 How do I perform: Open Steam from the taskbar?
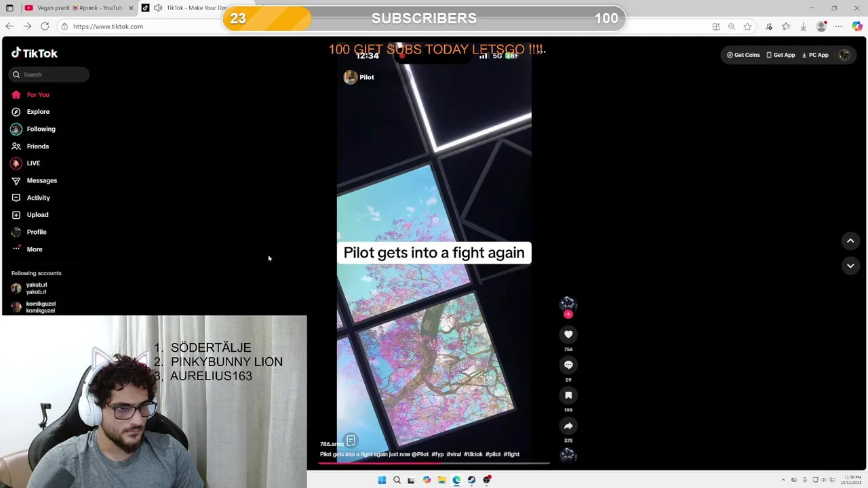pos(471,480)
